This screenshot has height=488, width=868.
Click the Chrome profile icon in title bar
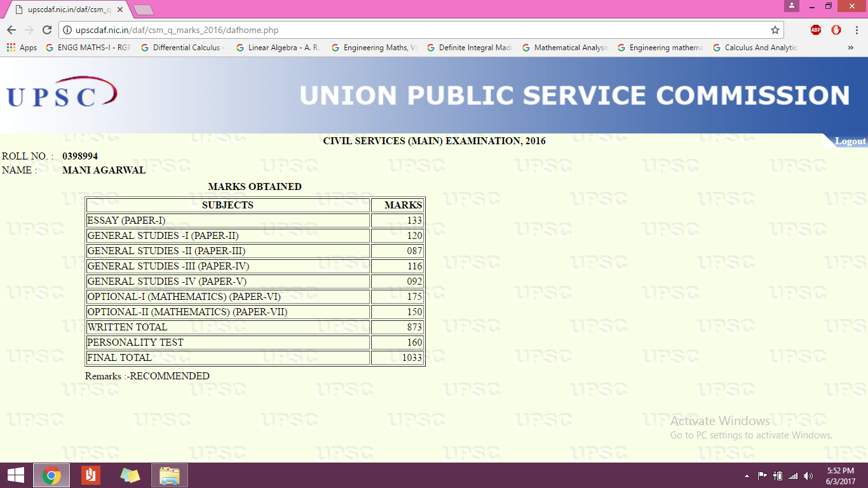pos(791,6)
